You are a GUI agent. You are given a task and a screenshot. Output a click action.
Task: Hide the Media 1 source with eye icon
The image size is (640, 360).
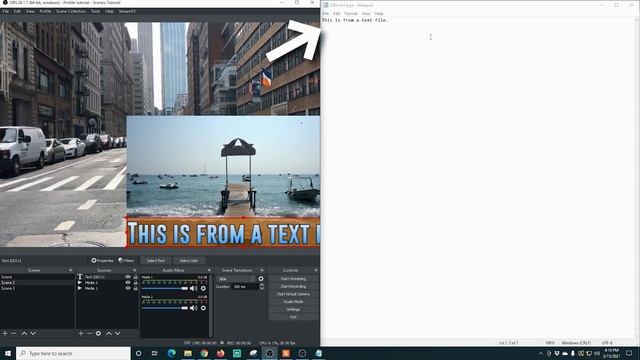point(128,288)
